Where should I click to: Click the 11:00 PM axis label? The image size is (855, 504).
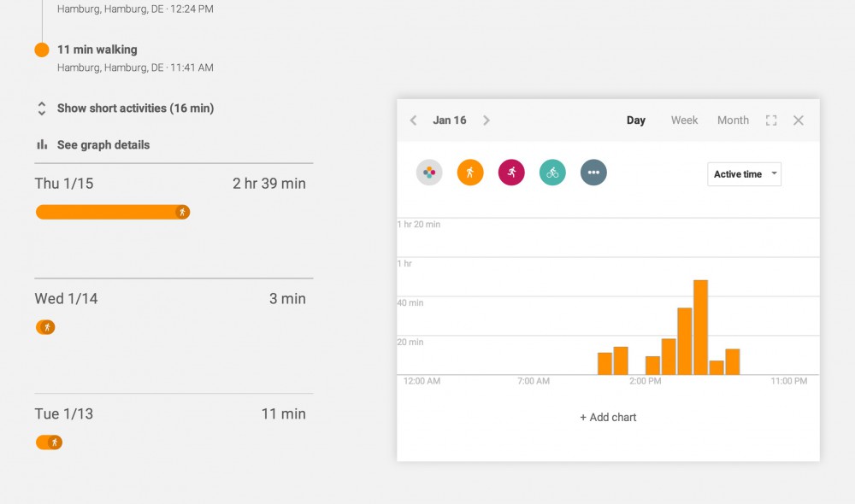tap(788, 381)
